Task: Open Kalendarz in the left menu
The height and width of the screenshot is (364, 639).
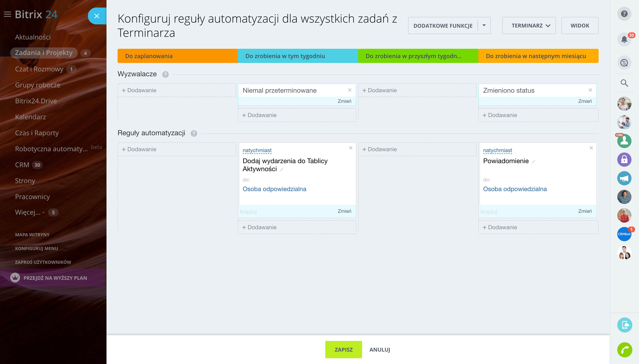Action: tap(31, 117)
